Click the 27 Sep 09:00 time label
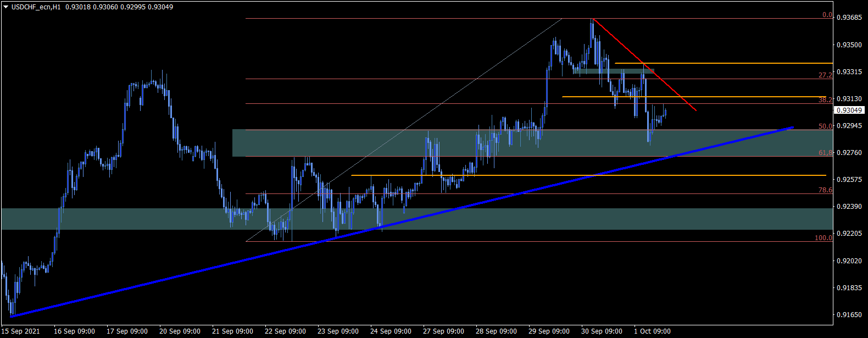 [443, 331]
